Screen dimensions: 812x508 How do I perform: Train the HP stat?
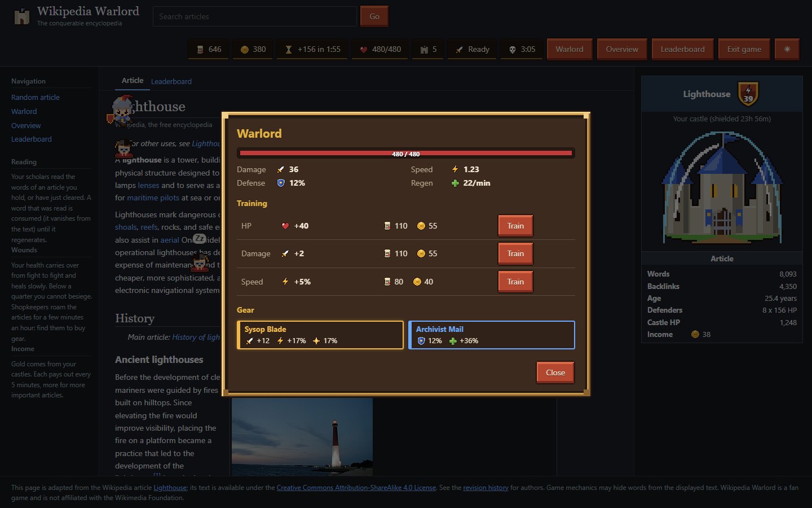[x=515, y=226]
